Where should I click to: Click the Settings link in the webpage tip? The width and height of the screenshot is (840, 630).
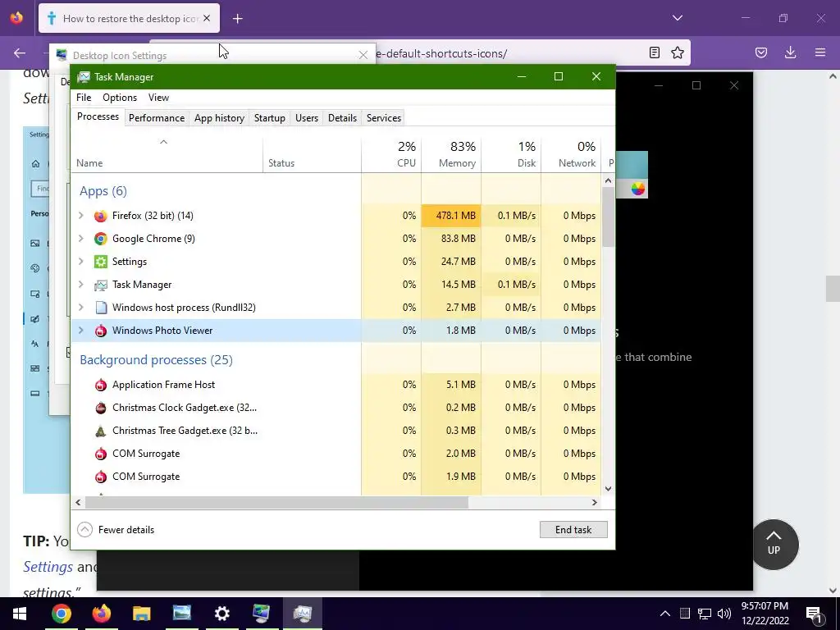(48, 567)
